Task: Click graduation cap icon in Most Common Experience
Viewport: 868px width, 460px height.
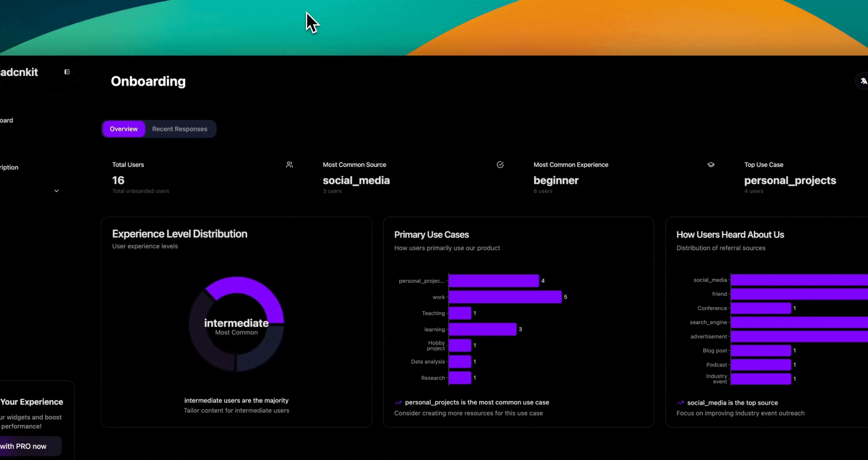Action: pyautogui.click(x=711, y=165)
